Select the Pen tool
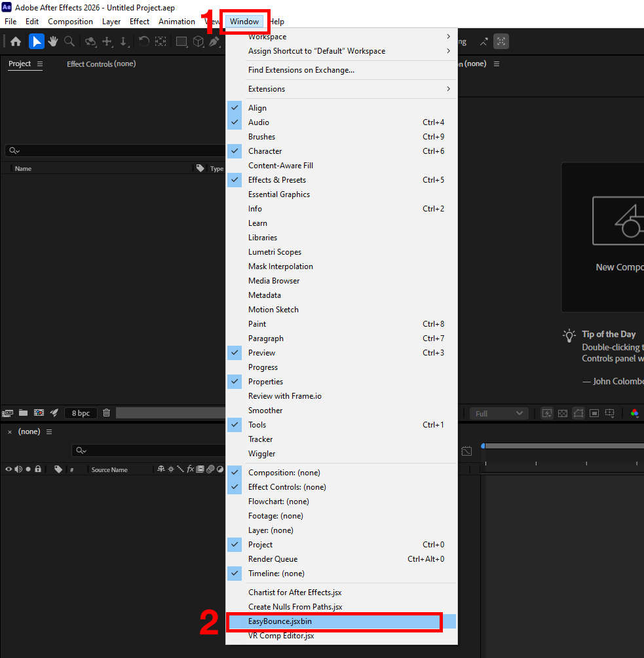Screen dimensions: 644x658 coord(214,41)
